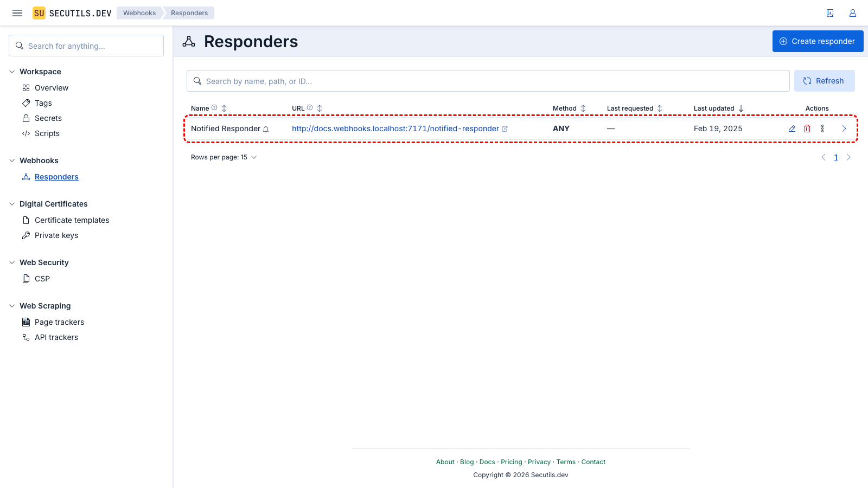Open Responders in the sidebar
868x488 pixels.
[56, 177]
